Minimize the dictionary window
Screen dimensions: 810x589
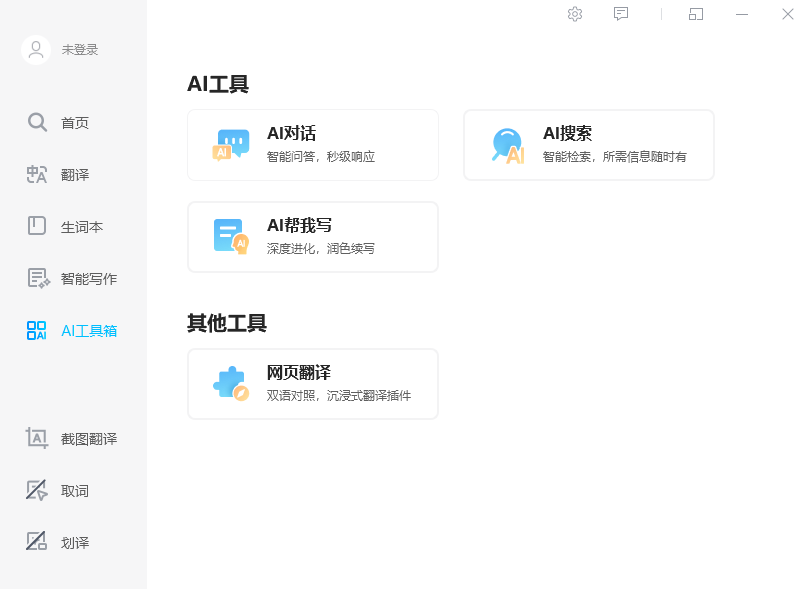pyautogui.click(x=742, y=14)
